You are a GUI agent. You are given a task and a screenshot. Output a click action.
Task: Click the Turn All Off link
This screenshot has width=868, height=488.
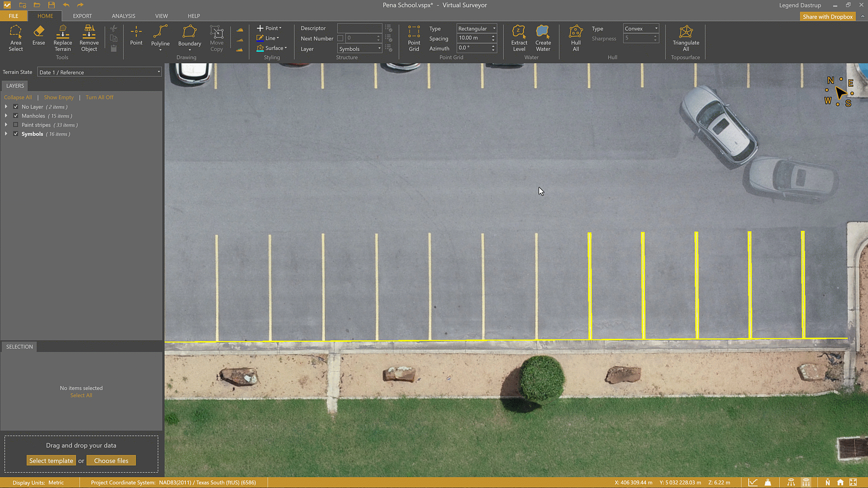[x=99, y=97]
